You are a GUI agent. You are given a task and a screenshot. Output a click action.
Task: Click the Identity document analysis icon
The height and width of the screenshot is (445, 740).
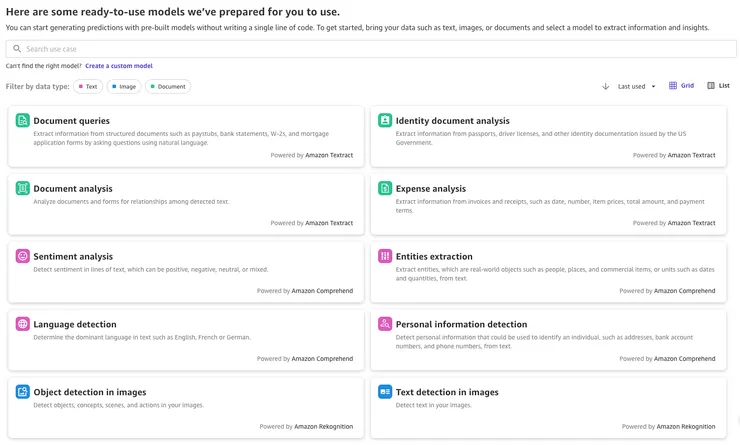pyautogui.click(x=385, y=120)
